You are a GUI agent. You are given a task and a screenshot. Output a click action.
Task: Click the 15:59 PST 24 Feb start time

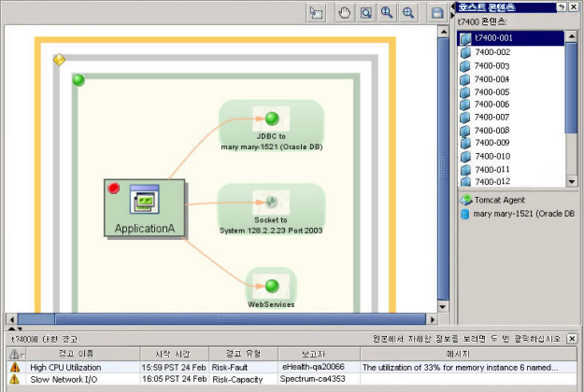pos(174,368)
